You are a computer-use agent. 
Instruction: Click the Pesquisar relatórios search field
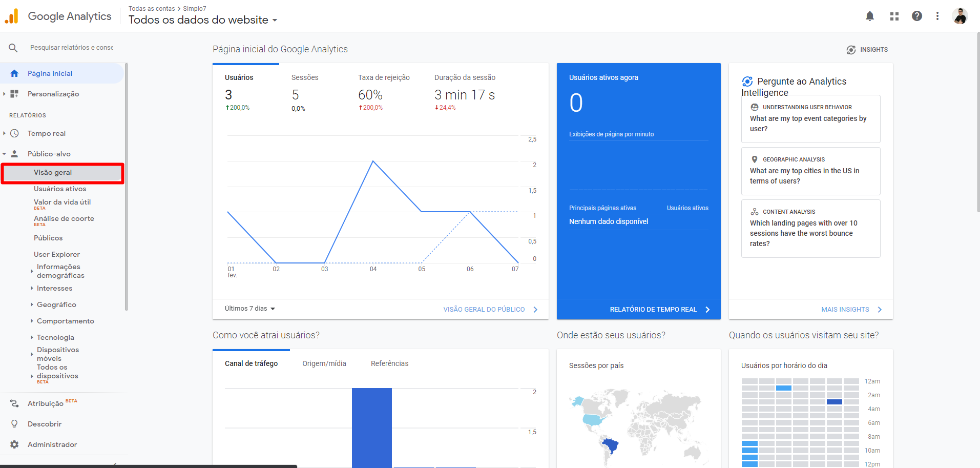click(x=71, y=48)
